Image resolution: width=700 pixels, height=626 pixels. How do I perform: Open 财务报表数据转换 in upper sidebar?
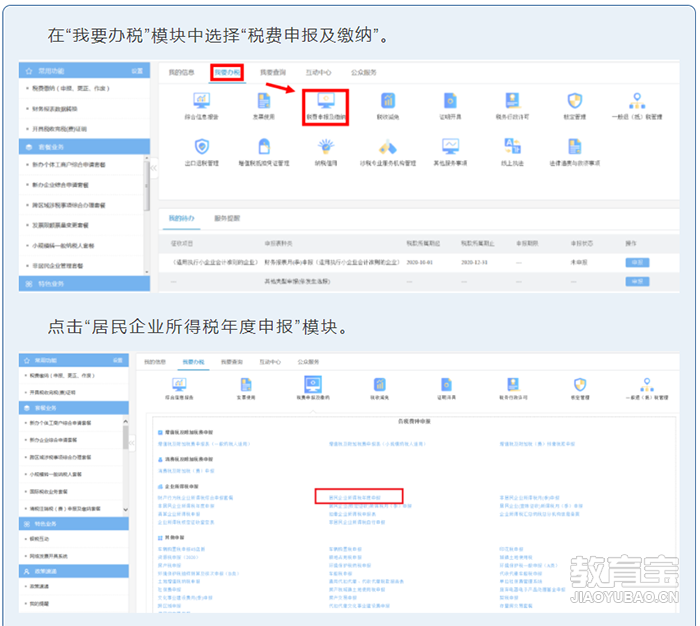[54, 109]
